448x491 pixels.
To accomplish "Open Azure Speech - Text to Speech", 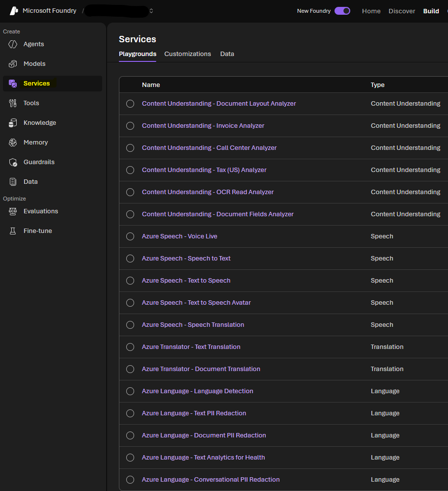I will click(x=186, y=281).
